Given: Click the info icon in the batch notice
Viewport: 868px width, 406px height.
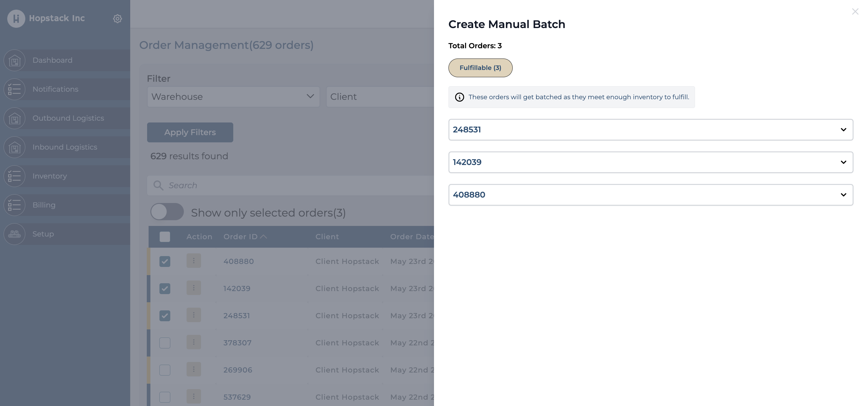Looking at the screenshot, I should [459, 97].
